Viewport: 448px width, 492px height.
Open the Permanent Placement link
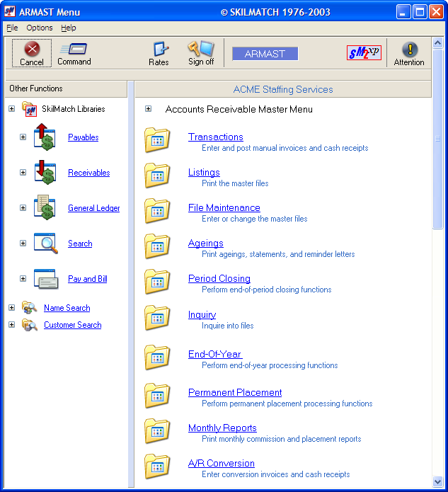coord(235,392)
